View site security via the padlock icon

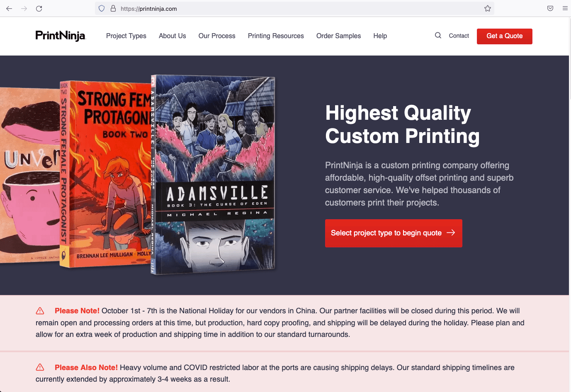click(x=113, y=8)
